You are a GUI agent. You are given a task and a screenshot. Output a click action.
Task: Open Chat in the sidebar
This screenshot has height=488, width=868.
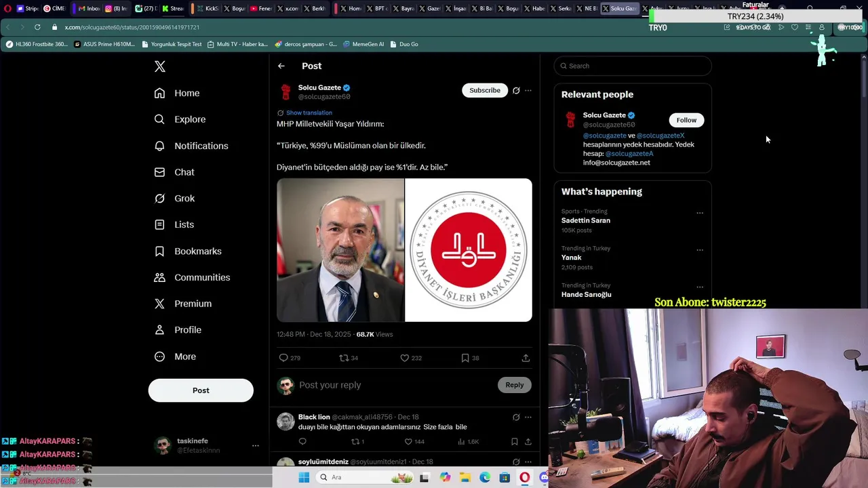click(x=174, y=172)
